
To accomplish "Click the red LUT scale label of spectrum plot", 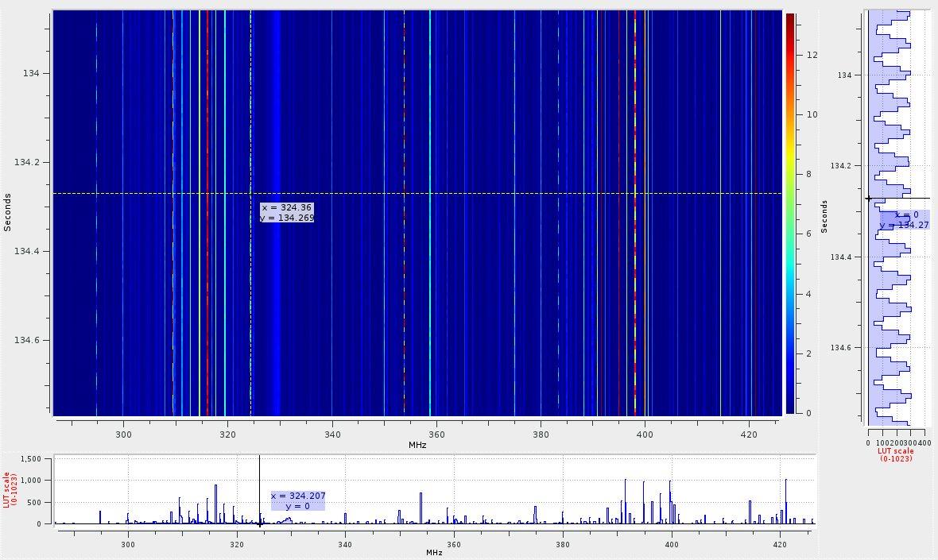I will [10, 490].
